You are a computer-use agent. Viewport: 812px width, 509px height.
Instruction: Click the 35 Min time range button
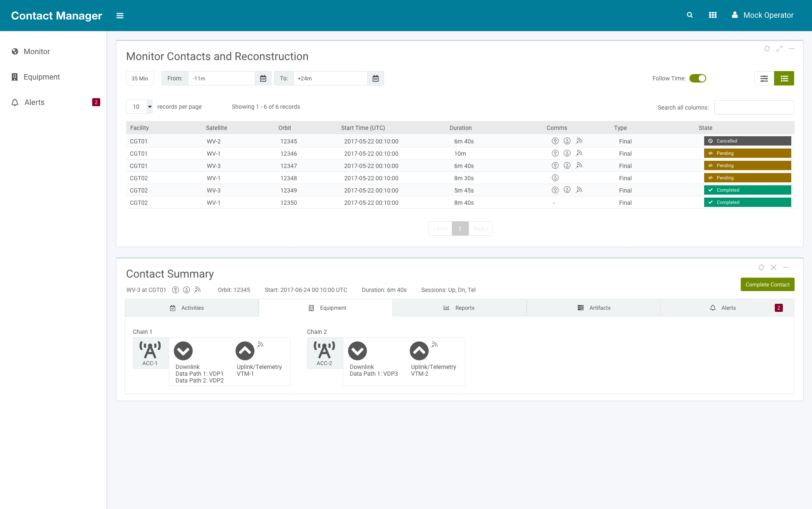[140, 78]
